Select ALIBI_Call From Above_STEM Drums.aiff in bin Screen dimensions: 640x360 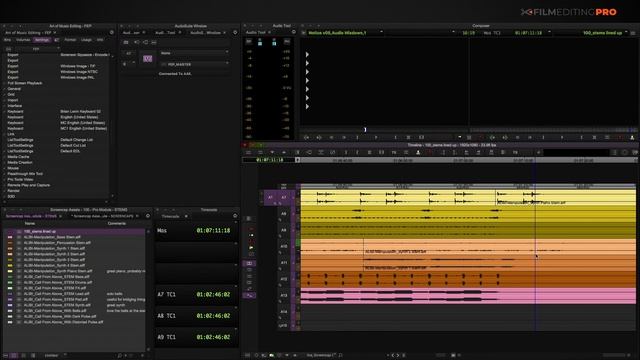58,282
